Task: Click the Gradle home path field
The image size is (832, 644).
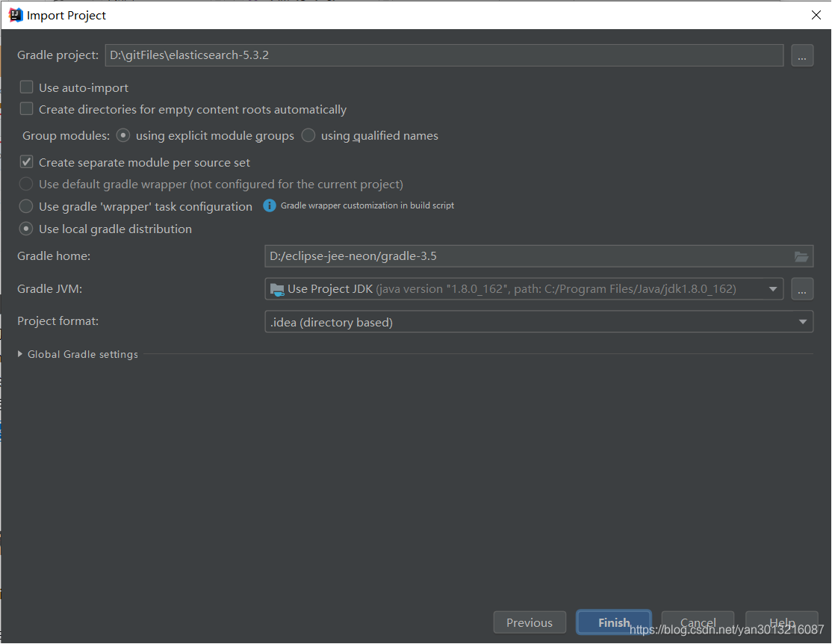Action: coord(538,256)
